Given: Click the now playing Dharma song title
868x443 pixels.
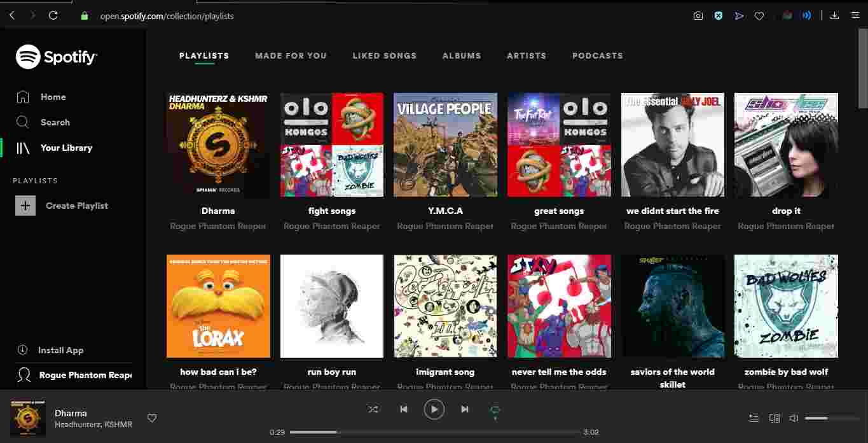Looking at the screenshot, I should (71, 413).
